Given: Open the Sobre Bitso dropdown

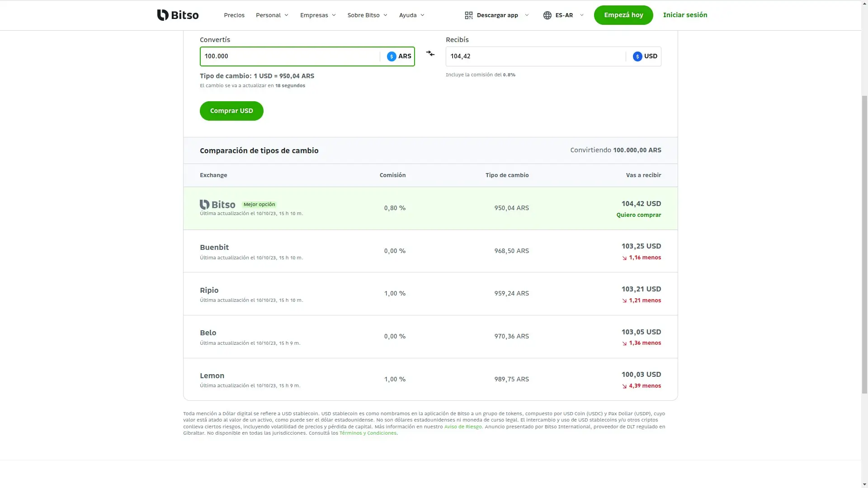Looking at the screenshot, I should tap(368, 15).
